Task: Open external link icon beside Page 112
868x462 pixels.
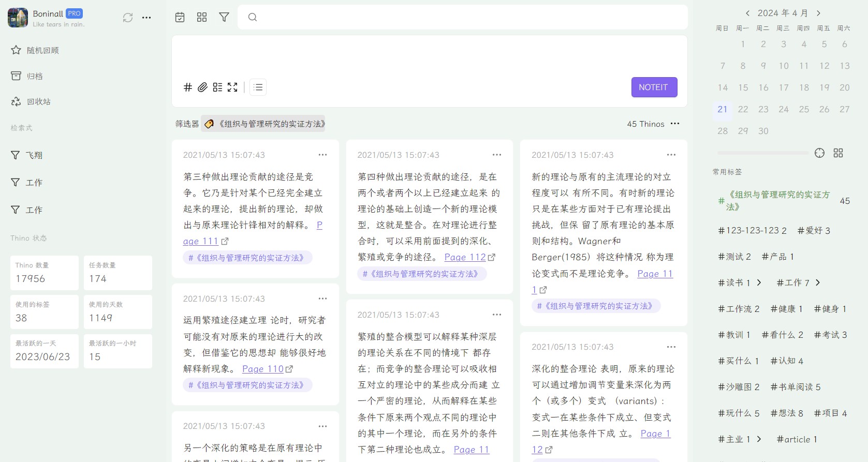Action: 492,257
